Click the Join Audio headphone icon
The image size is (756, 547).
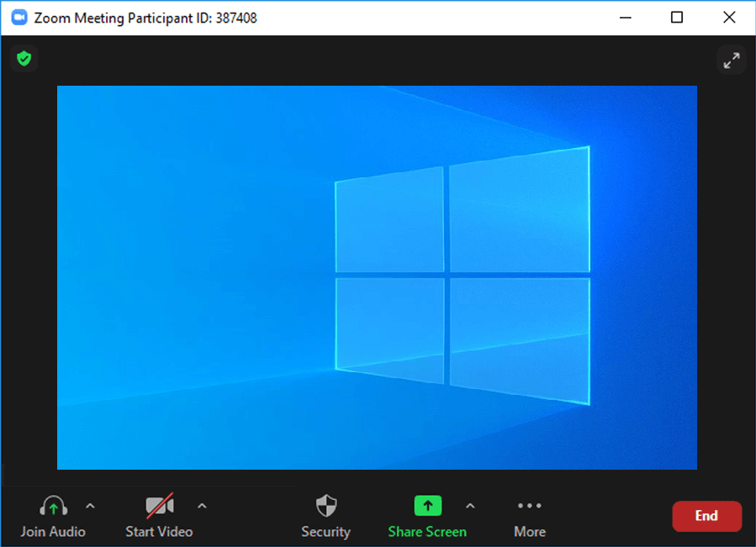[53, 506]
